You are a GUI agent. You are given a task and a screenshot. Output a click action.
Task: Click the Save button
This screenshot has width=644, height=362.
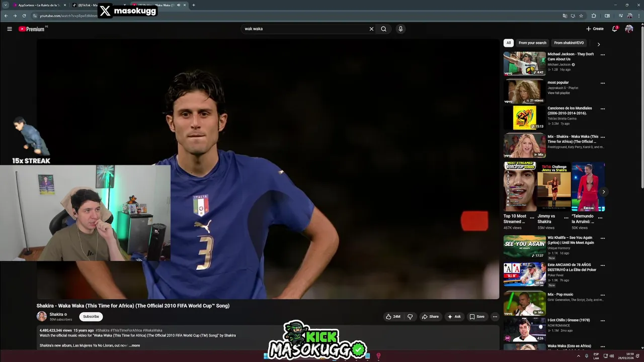coord(477,317)
